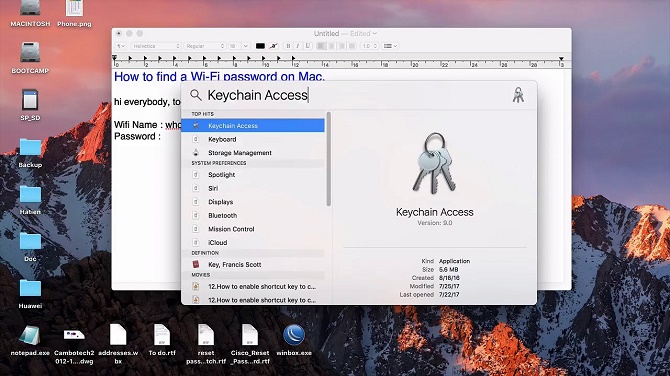Open the paragraph style dropdown in TextEdit
This screenshot has width=670, height=376.
click(x=121, y=46)
